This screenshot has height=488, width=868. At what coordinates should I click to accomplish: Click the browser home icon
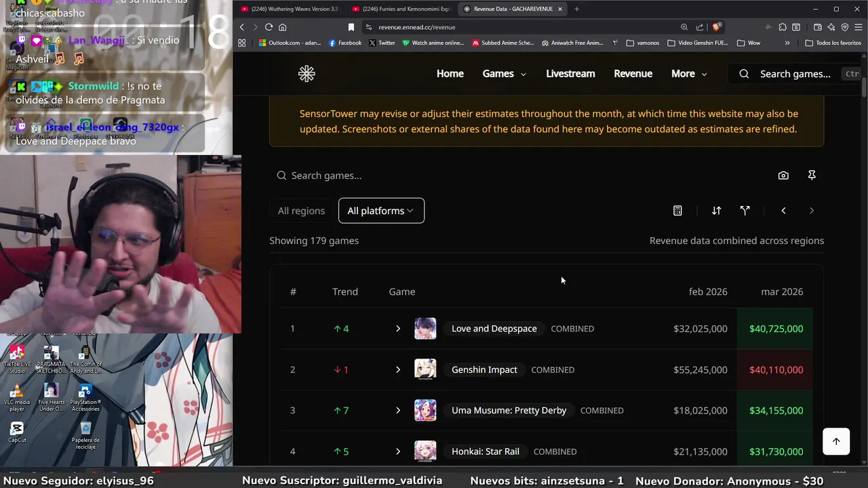pyautogui.click(x=282, y=27)
